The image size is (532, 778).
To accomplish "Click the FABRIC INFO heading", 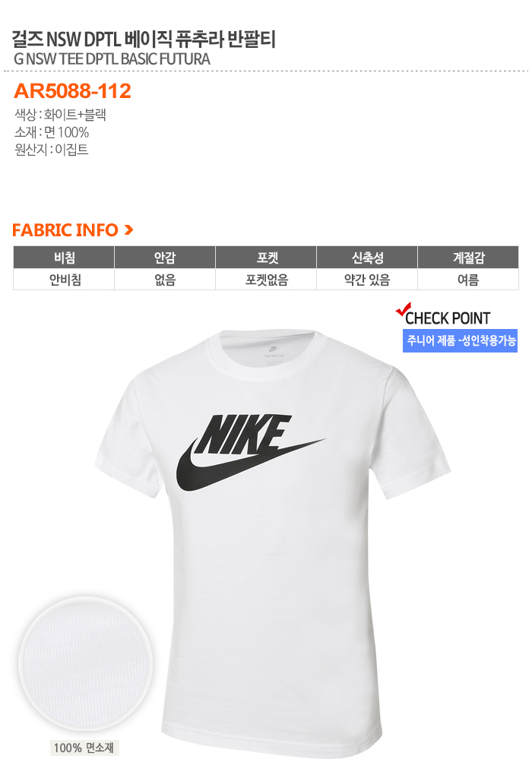I will (65, 229).
